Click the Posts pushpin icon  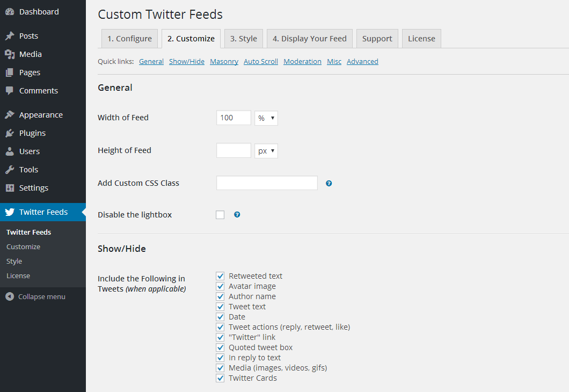pos(10,36)
